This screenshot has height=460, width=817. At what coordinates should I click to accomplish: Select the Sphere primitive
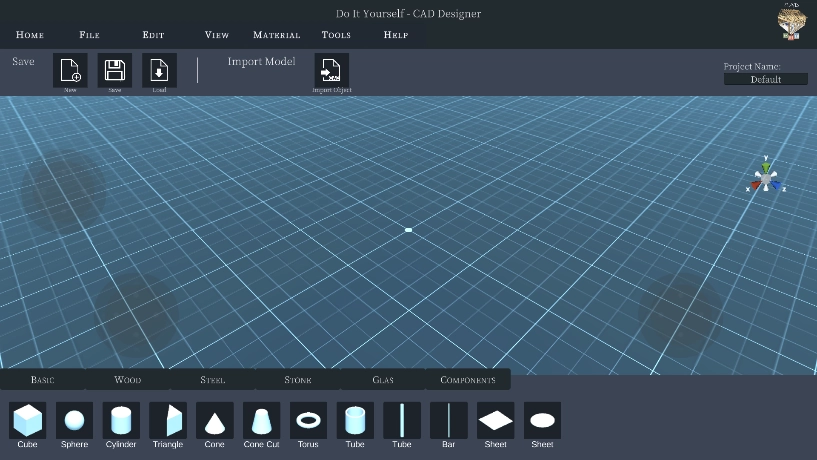[x=74, y=420]
